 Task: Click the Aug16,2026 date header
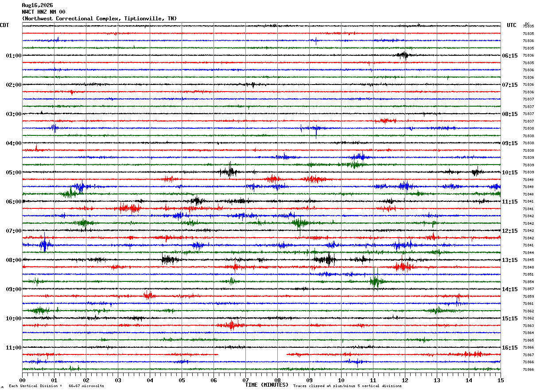coord(37,5)
